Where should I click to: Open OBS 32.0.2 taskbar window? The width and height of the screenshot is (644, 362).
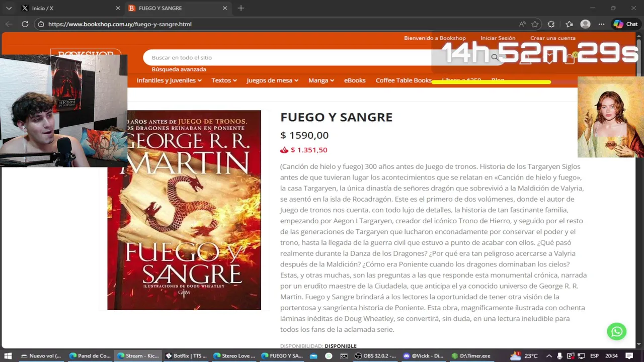[375, 356]
